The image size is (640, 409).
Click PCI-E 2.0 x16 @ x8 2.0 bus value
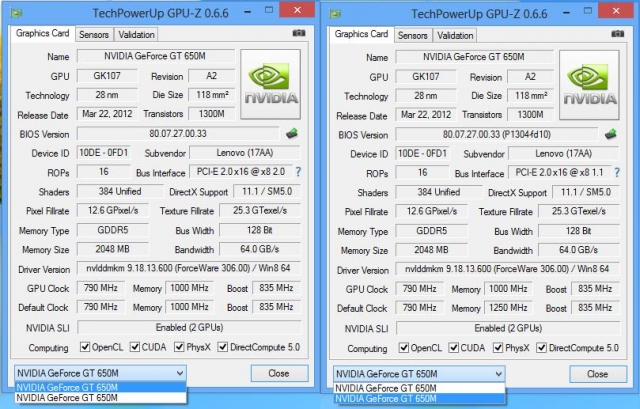pyautogui.click(x=241, y=172)
